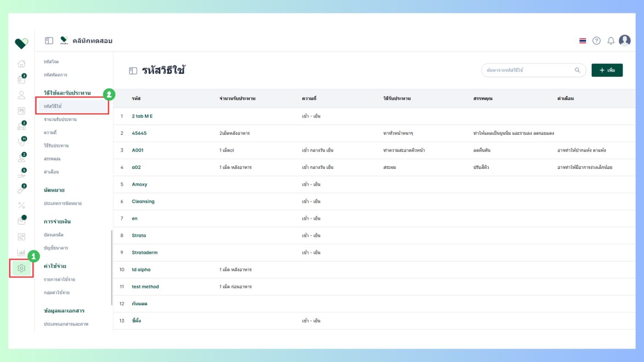Open the bed icon with badge 2

tap(21, 126)
